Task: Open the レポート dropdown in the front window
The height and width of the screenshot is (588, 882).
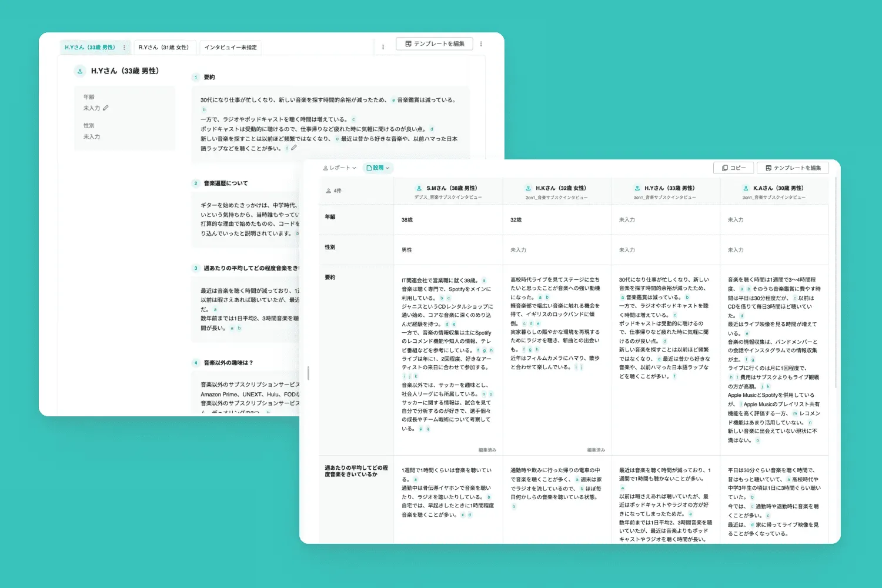Action: coord(340,168)
